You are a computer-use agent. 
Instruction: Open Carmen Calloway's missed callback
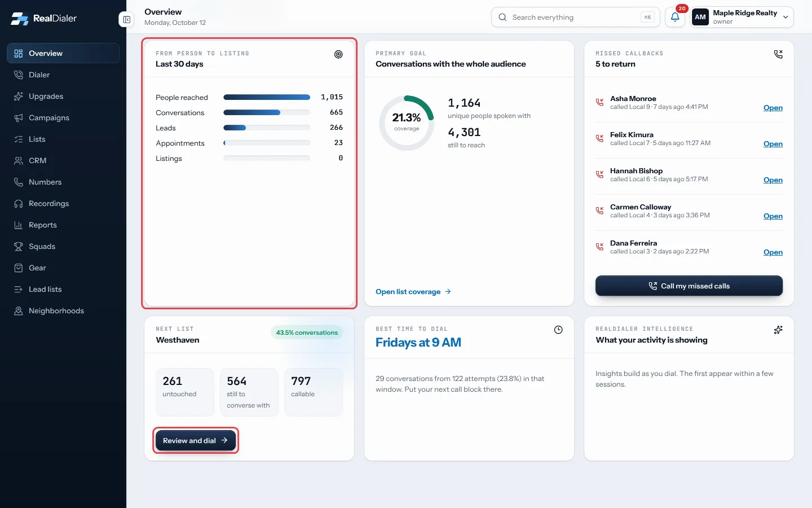tap(773, 216)
